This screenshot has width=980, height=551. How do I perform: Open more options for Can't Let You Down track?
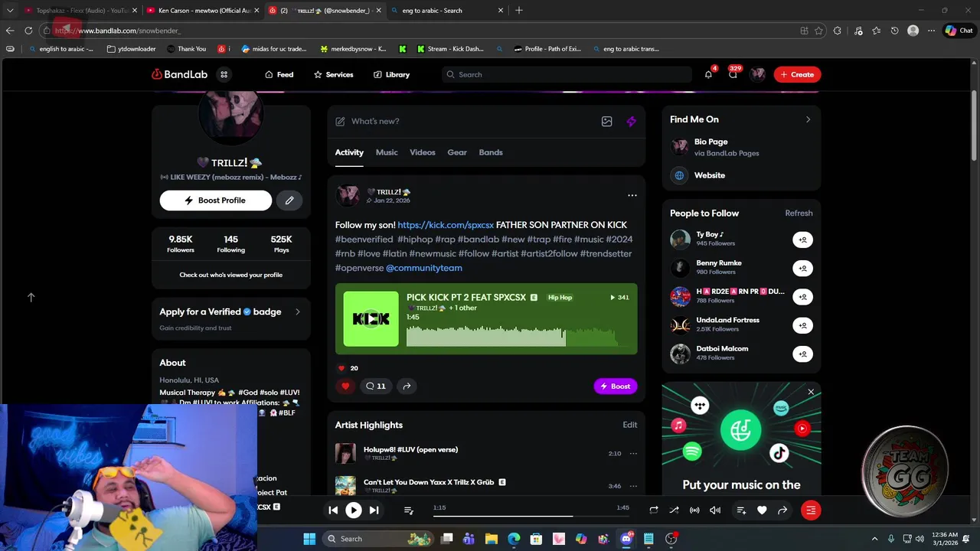pyautogui.click(x=633, y=486)
